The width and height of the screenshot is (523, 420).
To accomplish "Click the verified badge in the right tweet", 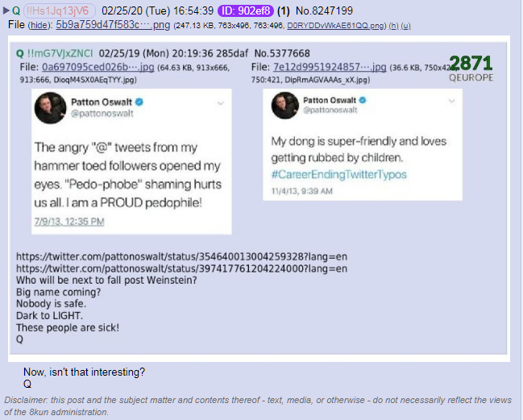I will coord(363,100).
